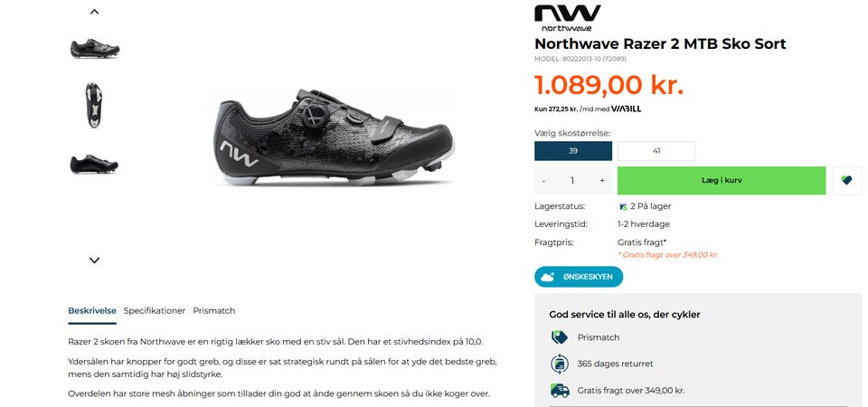The image size is (868, 407).
Task: Click the Northwave brand logo
Action: (568, 18)
